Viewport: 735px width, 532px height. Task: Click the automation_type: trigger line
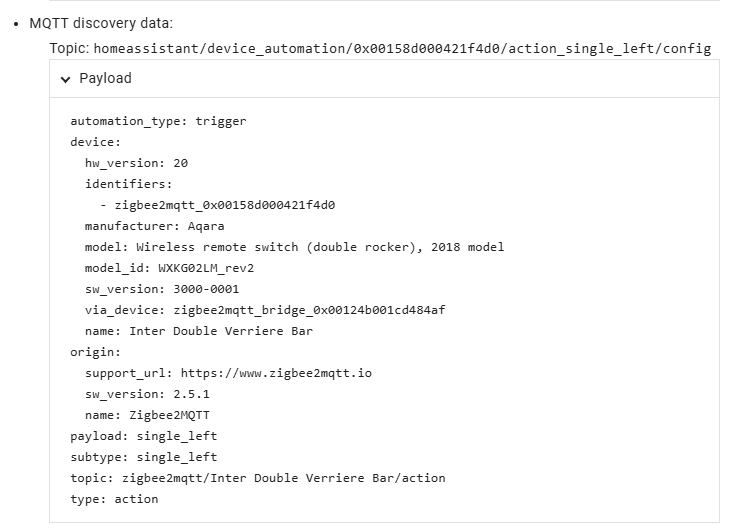(158, 121)
